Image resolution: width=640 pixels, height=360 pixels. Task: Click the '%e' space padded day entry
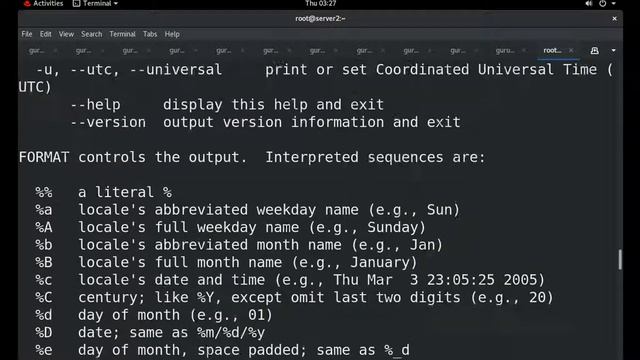pos(222,350)
